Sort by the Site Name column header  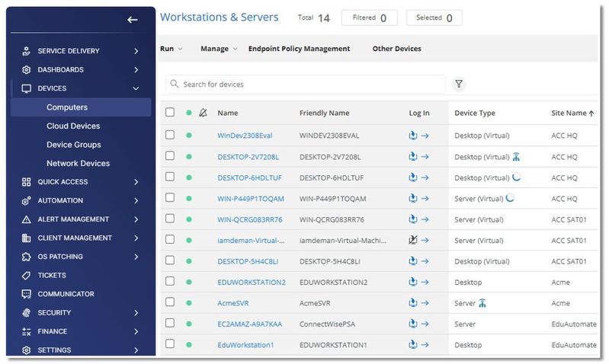[572, 113]
